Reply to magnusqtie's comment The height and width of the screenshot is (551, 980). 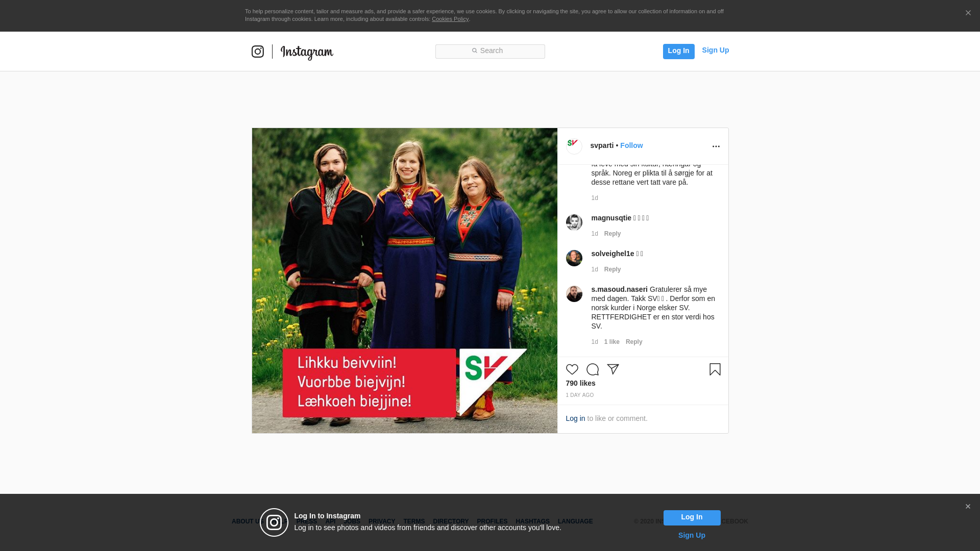(612, 234)
